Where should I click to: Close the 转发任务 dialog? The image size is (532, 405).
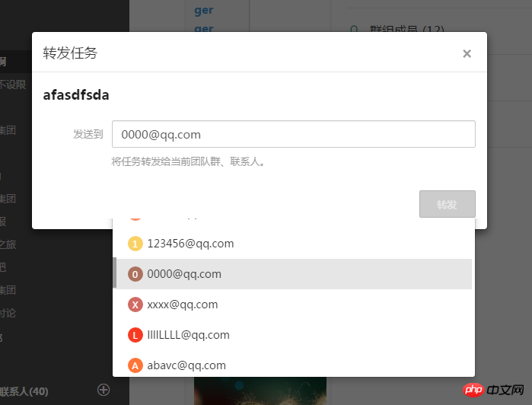(467, 53)
